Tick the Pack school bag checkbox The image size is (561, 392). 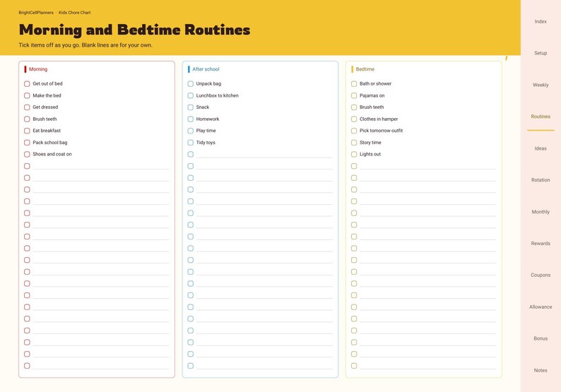[x=27, y=143]
